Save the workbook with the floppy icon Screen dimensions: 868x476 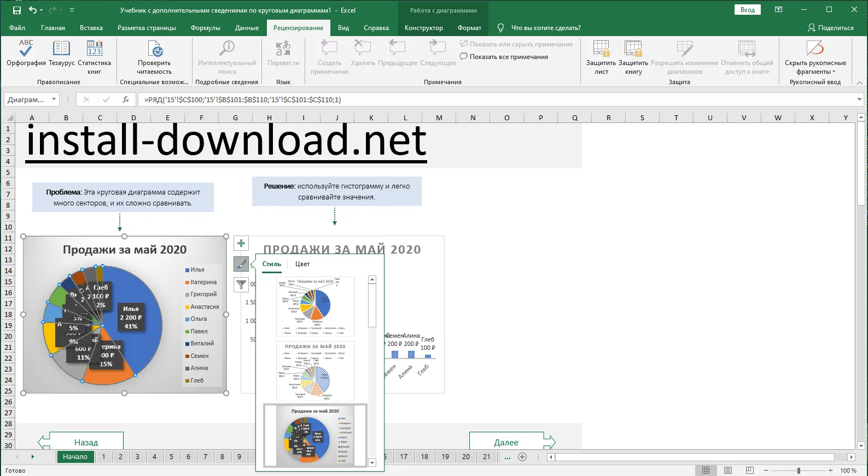click(17, 10)
